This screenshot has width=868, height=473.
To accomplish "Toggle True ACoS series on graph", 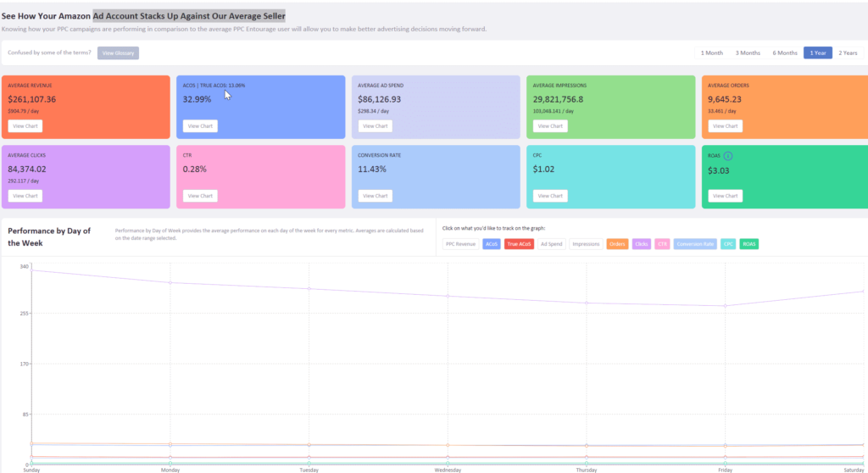I will click(x=520, y=244).
